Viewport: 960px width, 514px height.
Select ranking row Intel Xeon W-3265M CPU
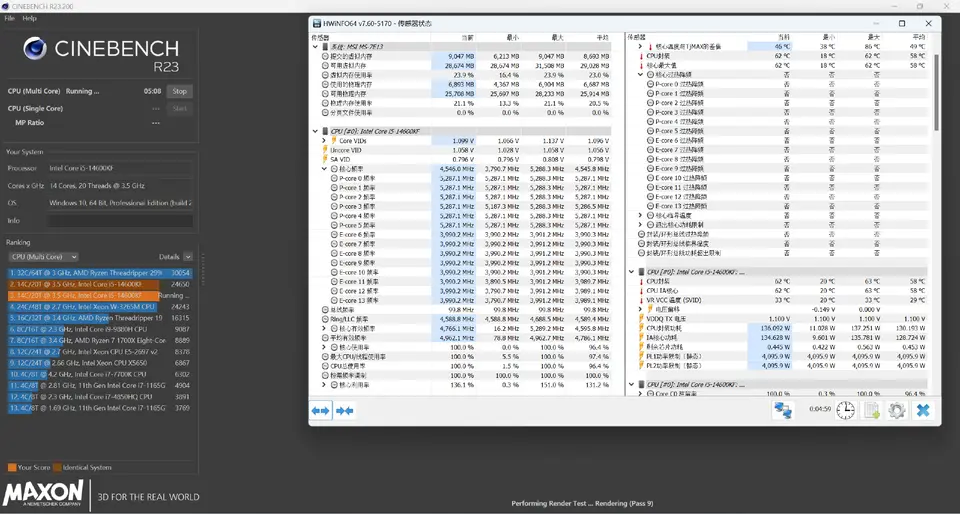pos(100,307)
